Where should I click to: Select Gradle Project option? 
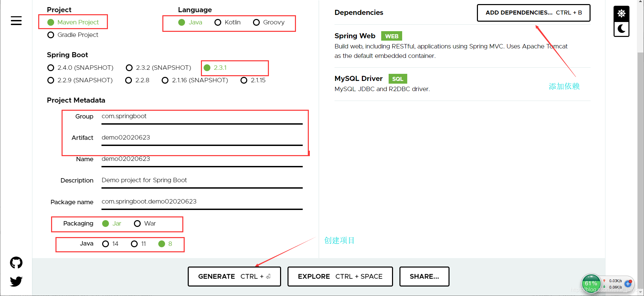73,35
